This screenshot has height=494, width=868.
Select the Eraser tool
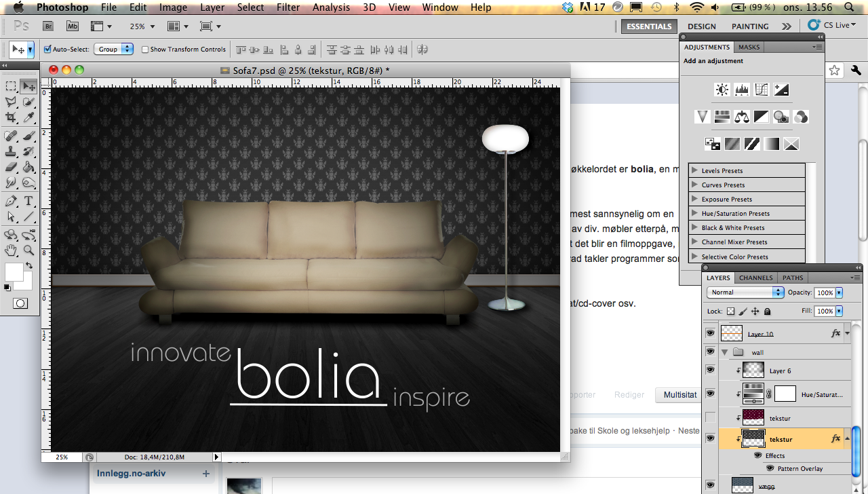pyautogui.click(x=12, y=167)
